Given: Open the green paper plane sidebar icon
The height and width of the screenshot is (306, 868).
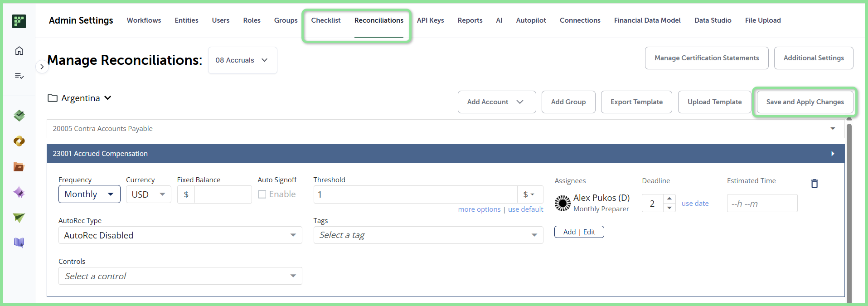Looking at the screenshot, I should click(x=19, y=218).
